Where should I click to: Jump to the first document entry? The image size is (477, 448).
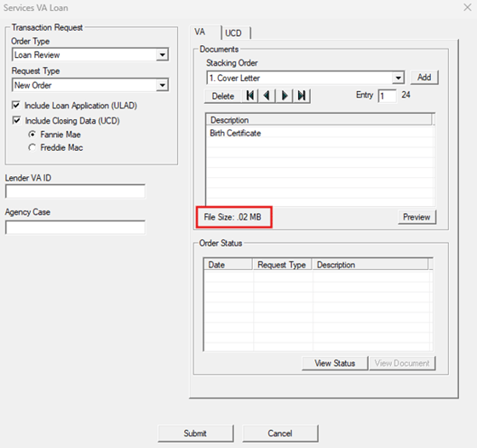(x=250, y=95)
